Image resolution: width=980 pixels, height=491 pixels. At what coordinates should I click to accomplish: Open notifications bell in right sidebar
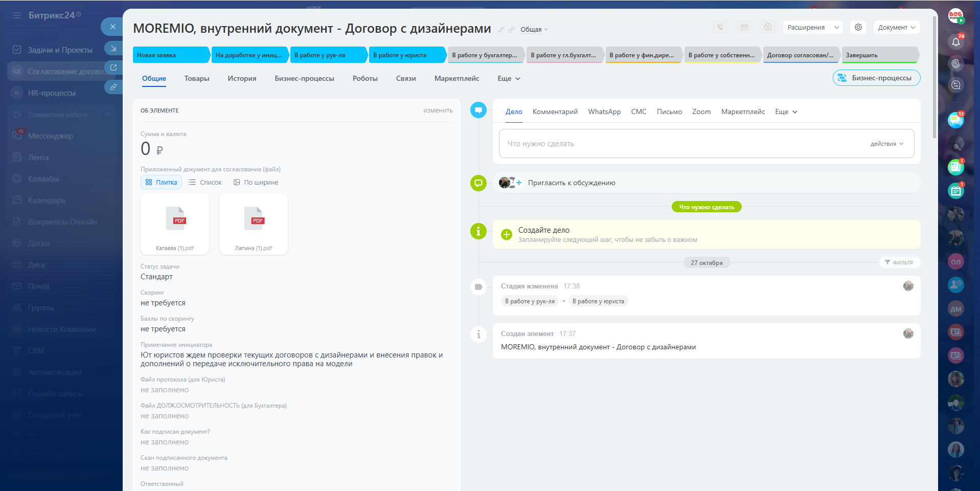pyautogui.click(x=955, y=42)
